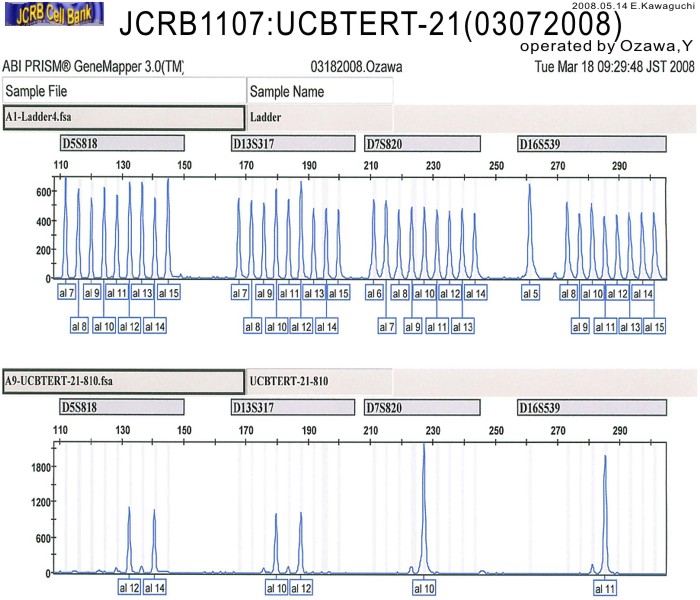The image size is (700, 600).
Task: Click D13S317 marker header in ladder panel
Action: point(292,143)
